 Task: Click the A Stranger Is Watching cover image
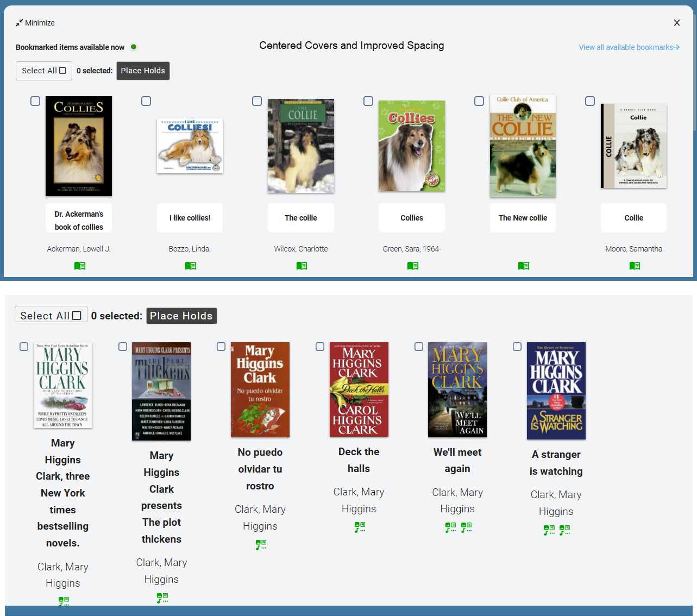click(556, 391)
